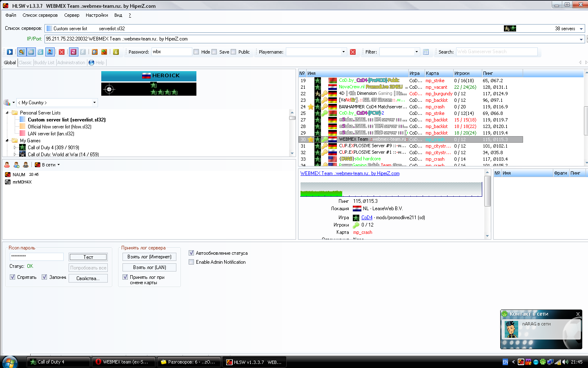Click the green ping history graph
The width and height of the screenshot is (588, 368).
[x=391, y=189]
